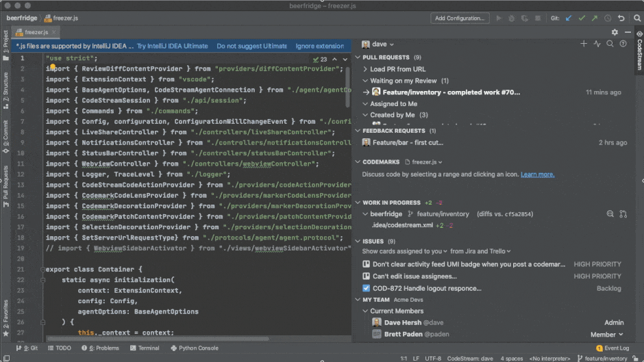
Task: Click the Ignore extension link
Action: pos(320,46)
